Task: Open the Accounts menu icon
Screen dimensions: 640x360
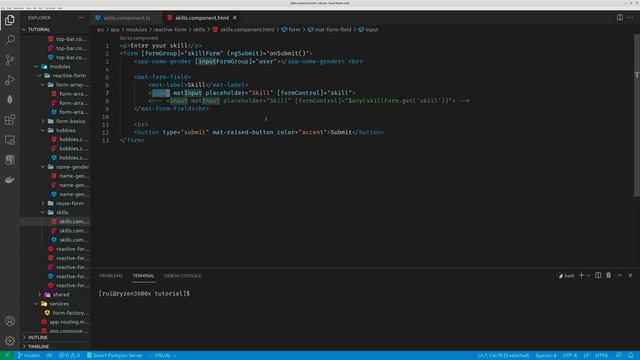Action: (x=10, y=321)
